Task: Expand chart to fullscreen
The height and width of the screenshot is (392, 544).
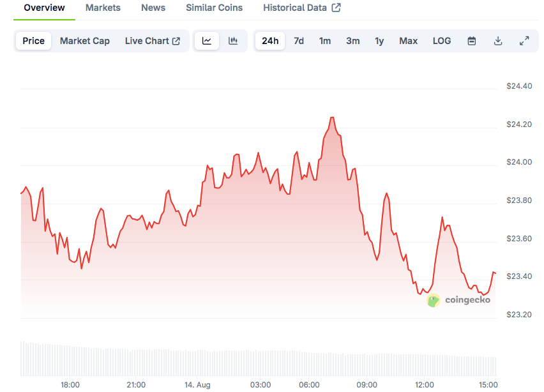Action: (524, 41)
